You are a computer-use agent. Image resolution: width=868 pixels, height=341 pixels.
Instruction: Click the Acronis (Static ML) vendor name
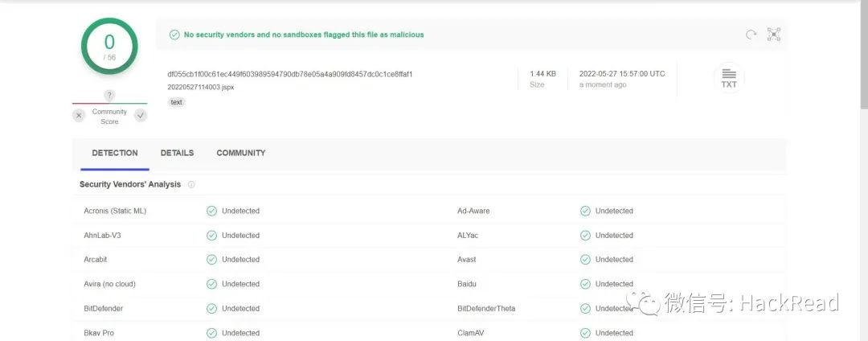(115, 211)
